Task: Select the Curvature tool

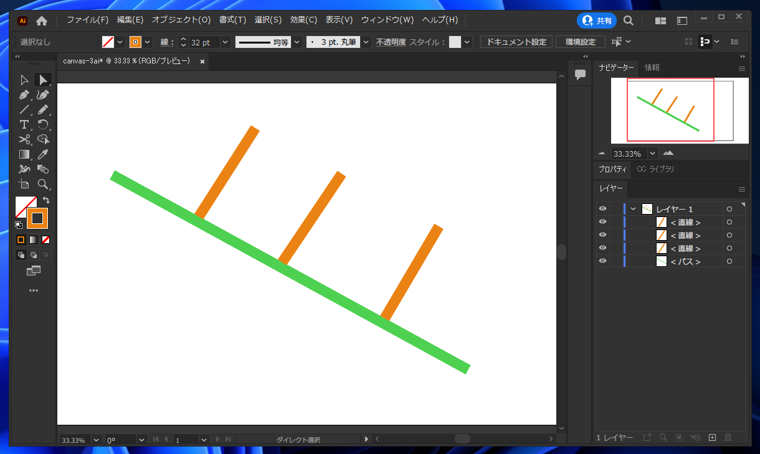Action: pyautogui.click(x=43, y=95)
